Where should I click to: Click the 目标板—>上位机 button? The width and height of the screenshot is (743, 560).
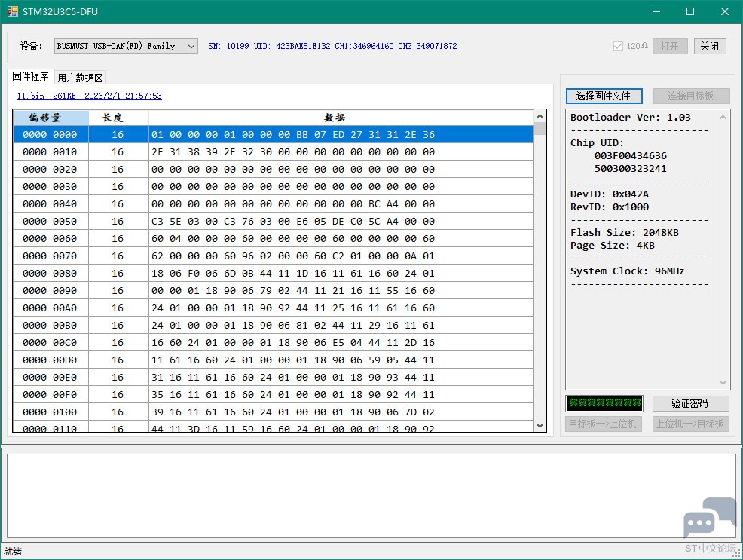603,424
